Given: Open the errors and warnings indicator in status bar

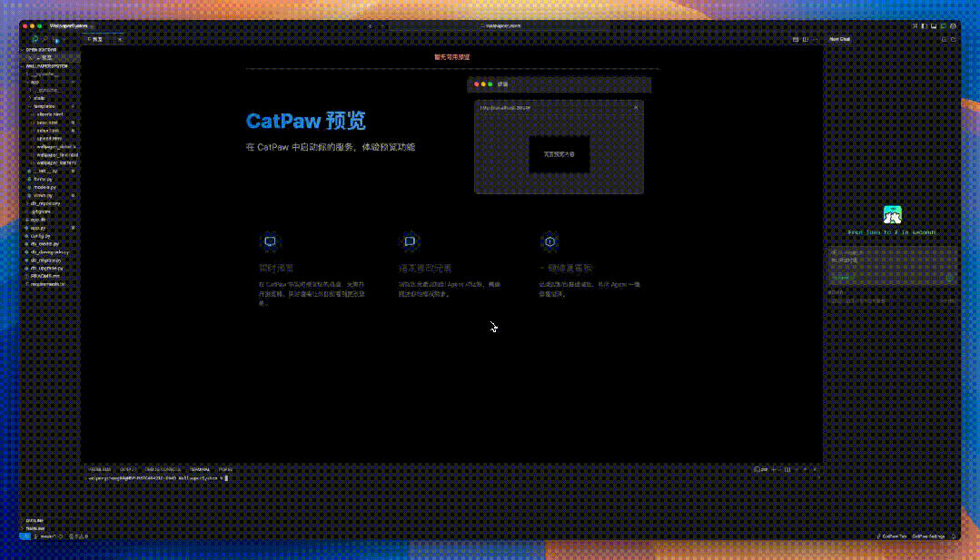Looking at the screenshot, I should pos(73,536).
